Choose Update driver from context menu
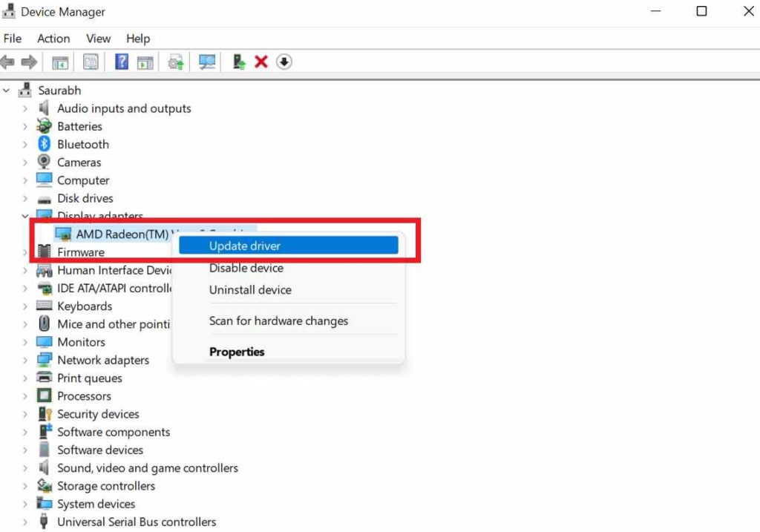Screen dimensions: 760x532 click(289, 246)
